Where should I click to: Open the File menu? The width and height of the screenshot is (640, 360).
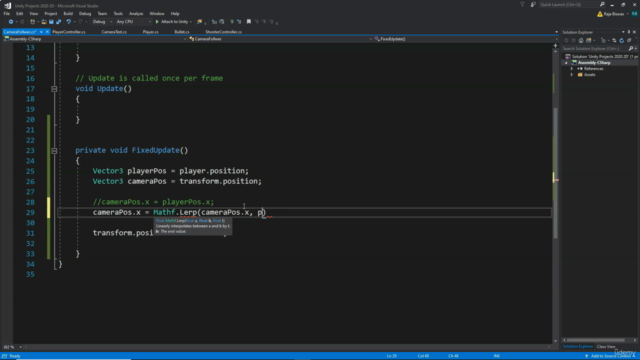pyautogui.click(x=7, y=13)
